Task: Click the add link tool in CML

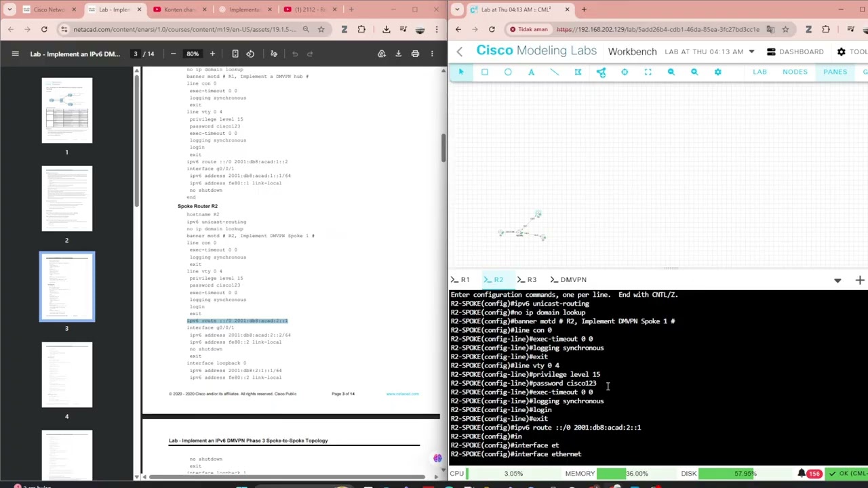Action: (x=601, y=72)
